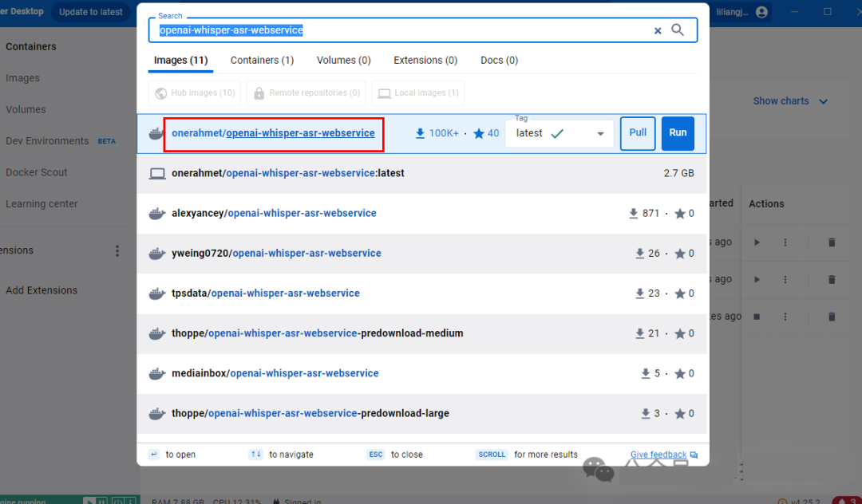Open Images in sidebar
862x504 pixels.
pos(22,78)
